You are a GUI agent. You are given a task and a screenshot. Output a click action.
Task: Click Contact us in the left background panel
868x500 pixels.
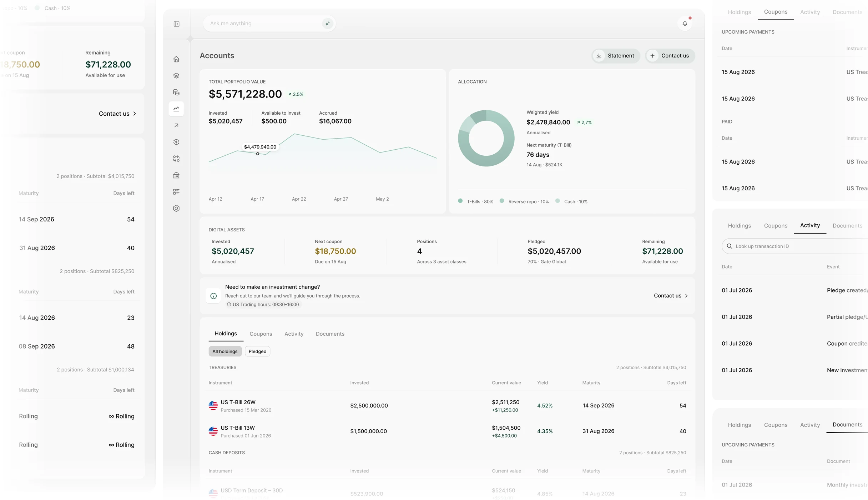(x=117, y=114)
